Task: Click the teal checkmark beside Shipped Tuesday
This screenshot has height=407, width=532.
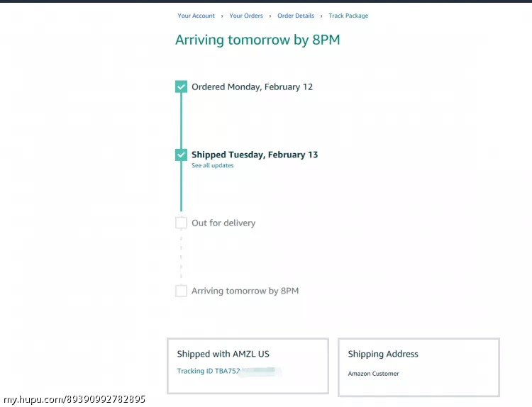Action: click(x=181, y=155)
